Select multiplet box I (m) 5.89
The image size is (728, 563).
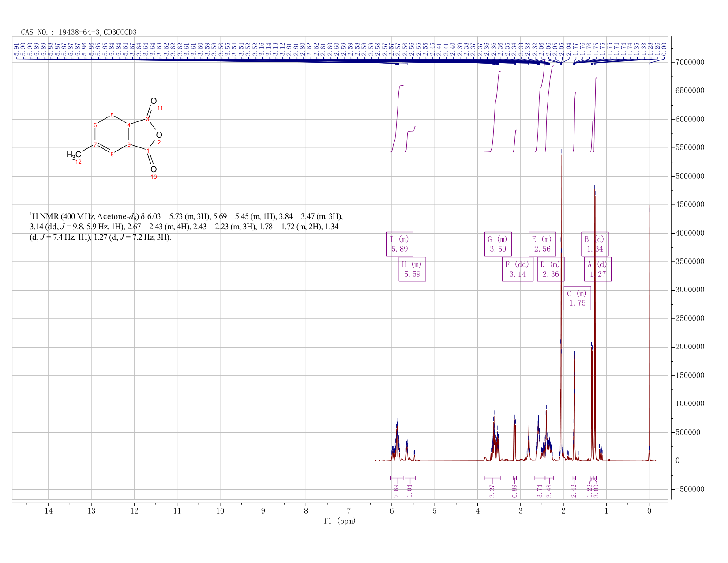click(x=400, y=244)
